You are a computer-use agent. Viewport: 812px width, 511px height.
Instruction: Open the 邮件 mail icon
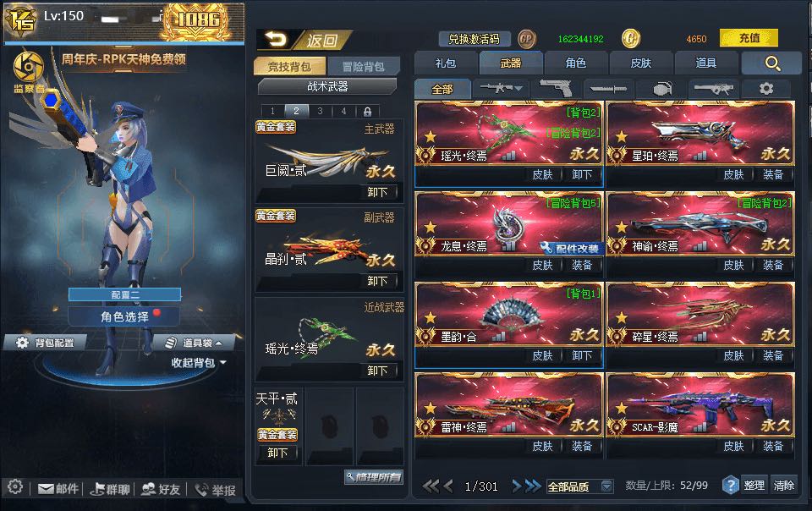(x=58, y=489)
